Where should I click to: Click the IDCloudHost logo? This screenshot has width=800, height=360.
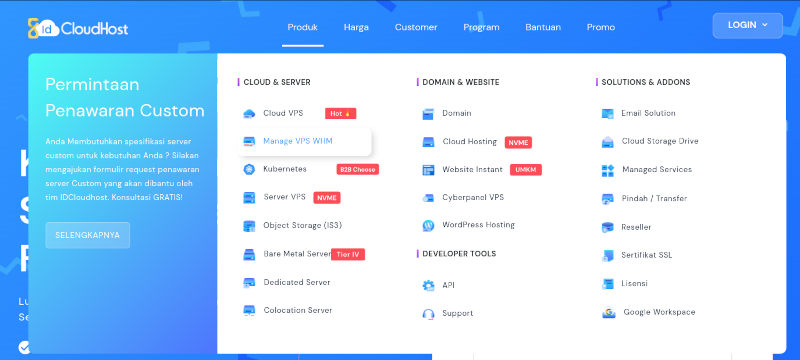[78, 28]
